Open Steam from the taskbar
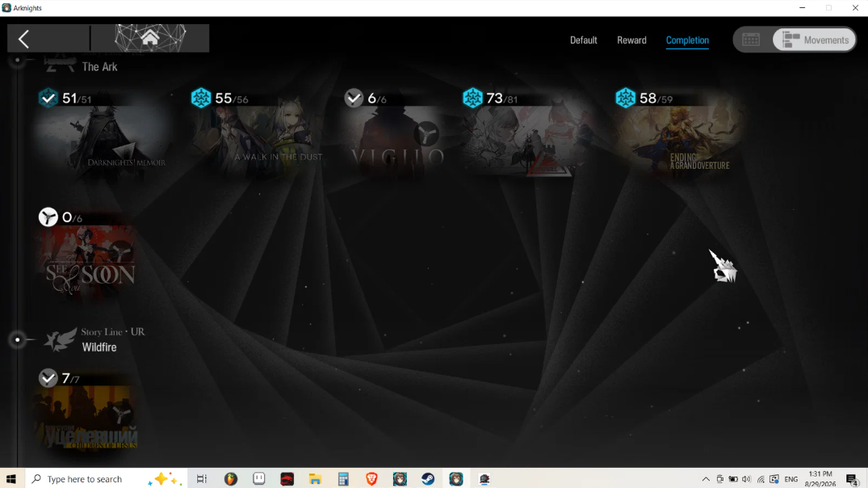 (428, 479)
